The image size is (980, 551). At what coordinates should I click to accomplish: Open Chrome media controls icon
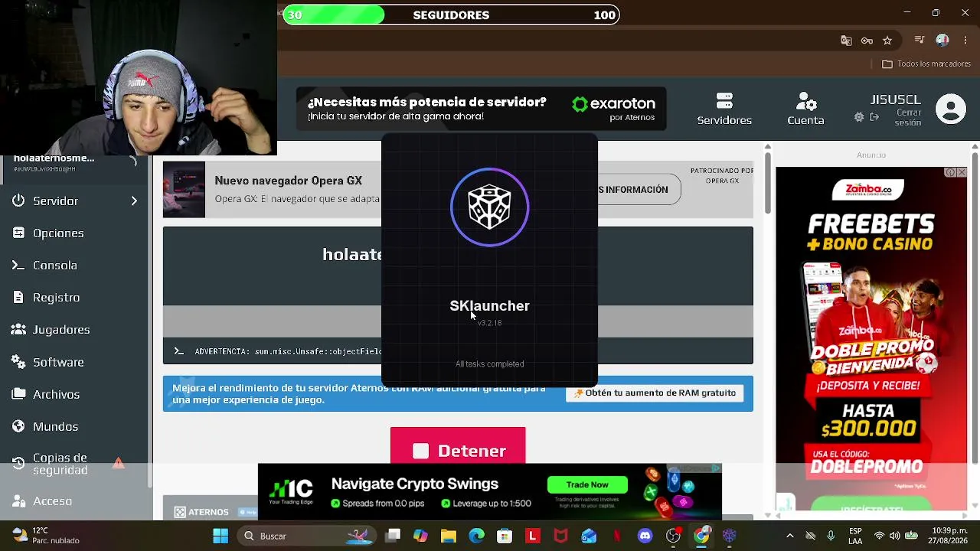(920, 41)
